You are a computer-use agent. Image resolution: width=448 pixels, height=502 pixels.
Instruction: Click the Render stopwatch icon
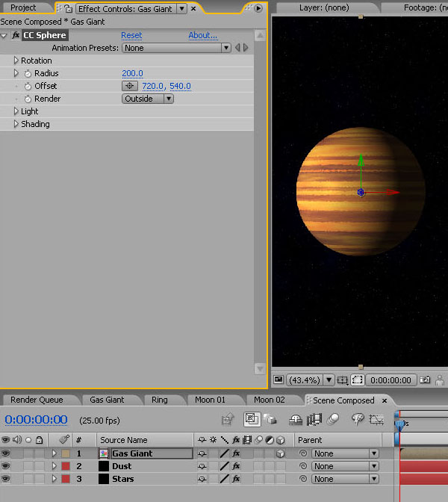pyautogui.click(x=28, y=99)
